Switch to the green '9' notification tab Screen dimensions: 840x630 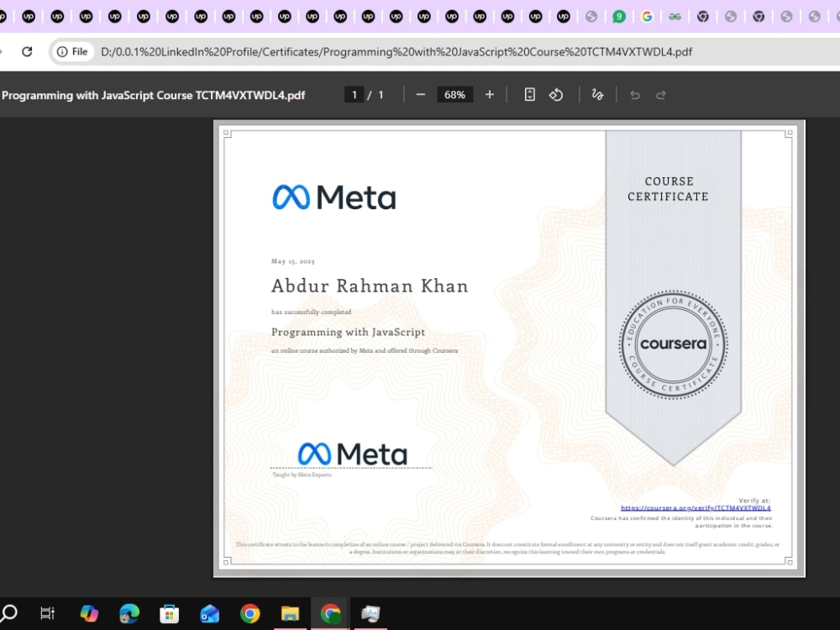click(x=619, y=17)
